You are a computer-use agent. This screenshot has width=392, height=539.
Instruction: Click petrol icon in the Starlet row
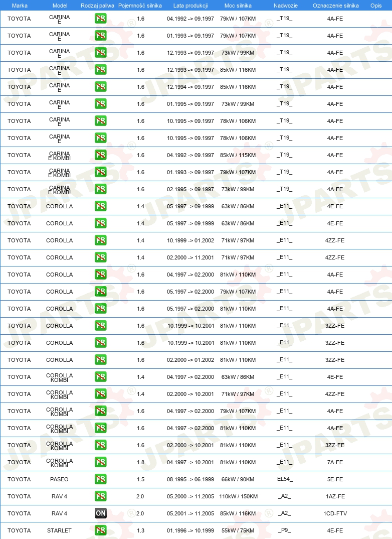(101, 530)
